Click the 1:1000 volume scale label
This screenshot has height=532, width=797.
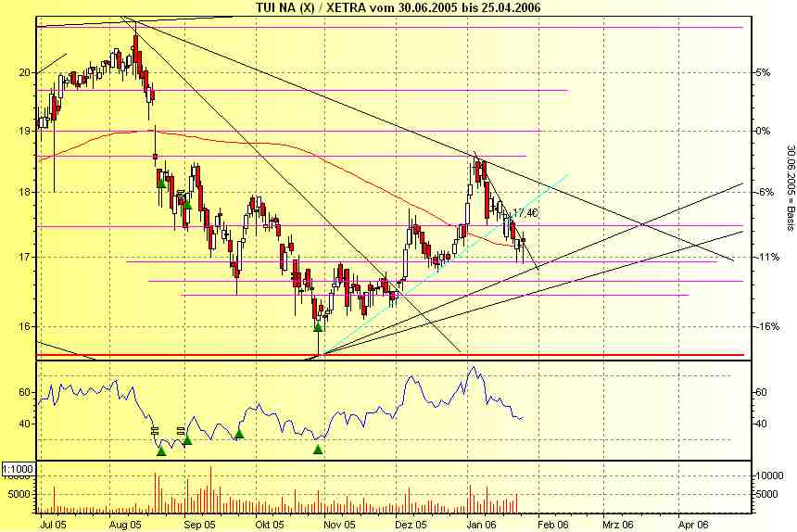(x=19, y=468)
